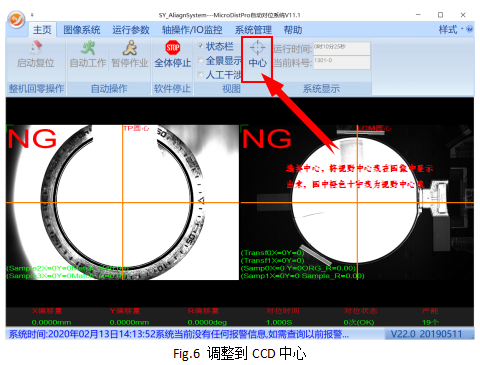Select the 系统管理 tab
Image resolution: width=480 pixels, height=365 pixels.
coord(253,30)
